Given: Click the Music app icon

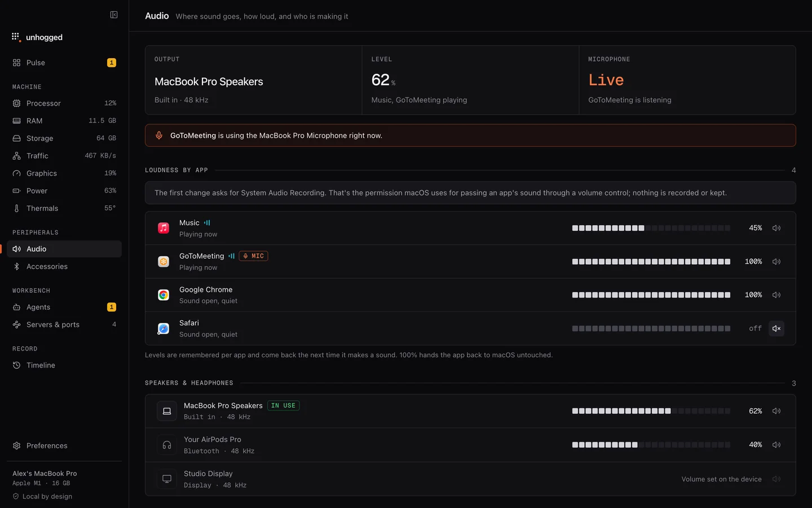Looking at the screenshot, I should tap(164, 228).
